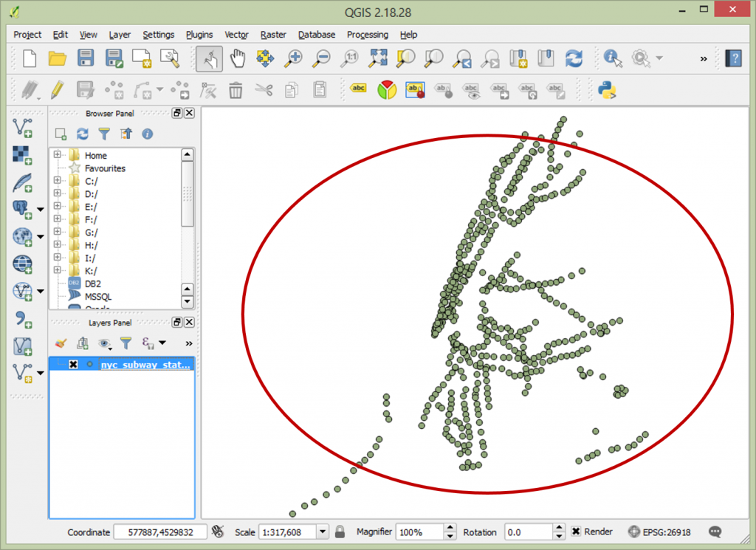Toggle the Render checkbox in status bar
The width and height of the screenshot is (756, 550).
click(x=576, y=532)
